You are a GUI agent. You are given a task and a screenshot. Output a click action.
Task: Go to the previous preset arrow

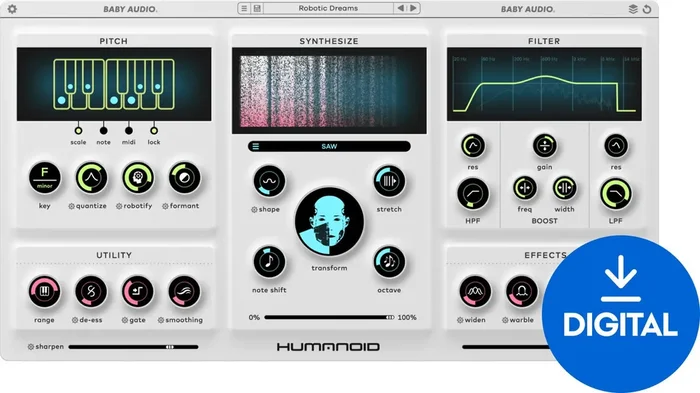[400, 8]
